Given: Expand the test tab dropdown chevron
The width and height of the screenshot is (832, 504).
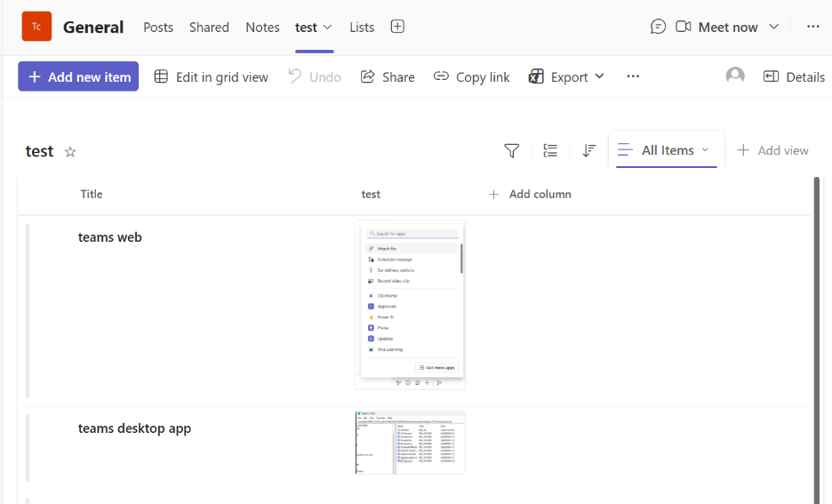Looking at the screenshot, I should pos(327,27).
